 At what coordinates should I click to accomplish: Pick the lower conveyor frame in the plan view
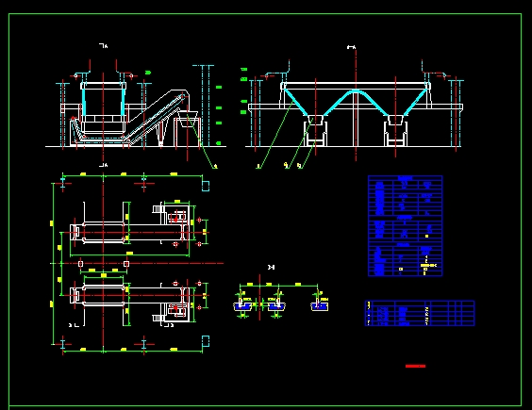coord(129,295)
